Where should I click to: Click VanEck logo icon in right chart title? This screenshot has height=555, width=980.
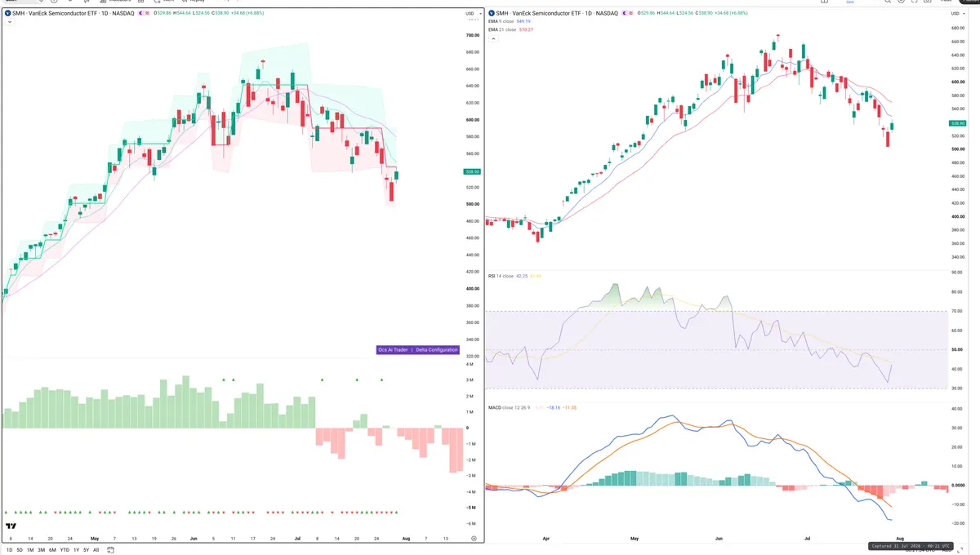coord(493,14)
